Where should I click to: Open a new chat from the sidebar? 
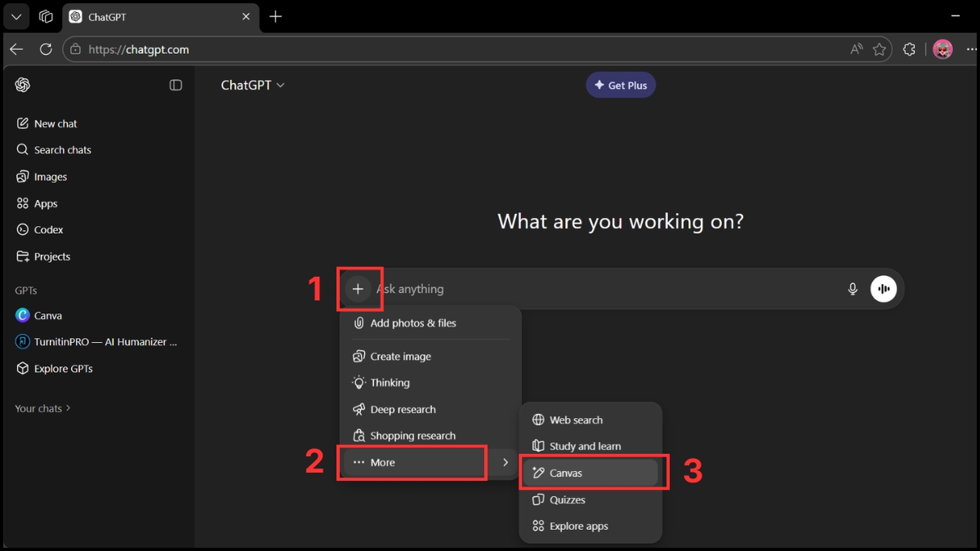56,123
